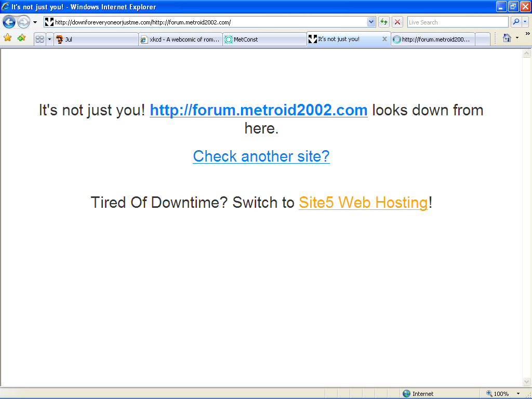This screenshot has height=399, width=532.
Task: Switch to the Jul tab
Action: 96,39
